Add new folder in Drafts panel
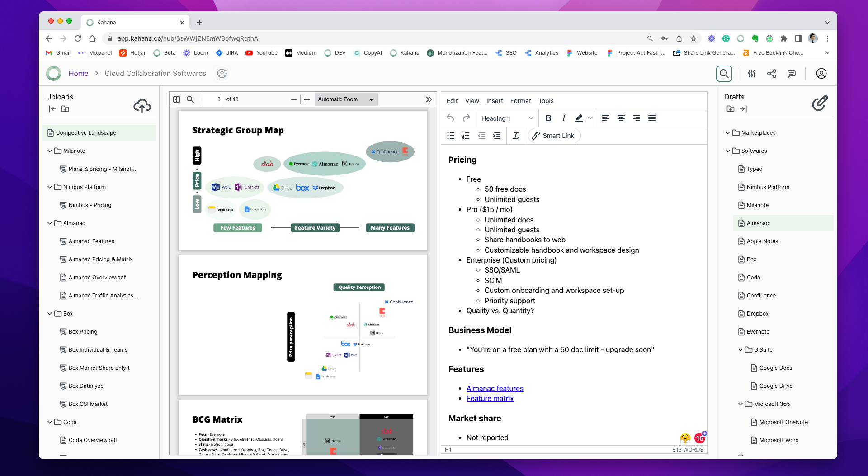 pyautogui.click(x=731, y=109)
